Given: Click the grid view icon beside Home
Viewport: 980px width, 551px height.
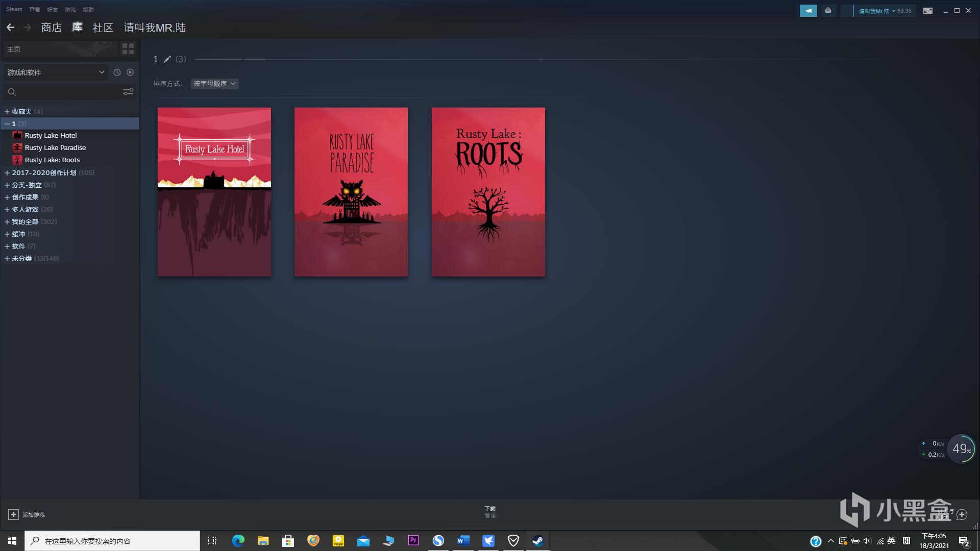Looking at the screenshot, I should coord(128,49).
